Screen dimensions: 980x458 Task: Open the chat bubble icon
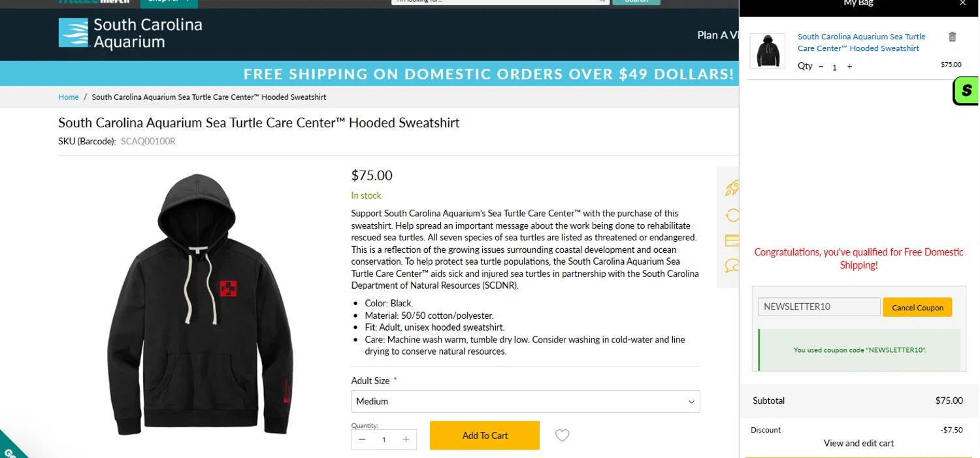pos(732,266)
